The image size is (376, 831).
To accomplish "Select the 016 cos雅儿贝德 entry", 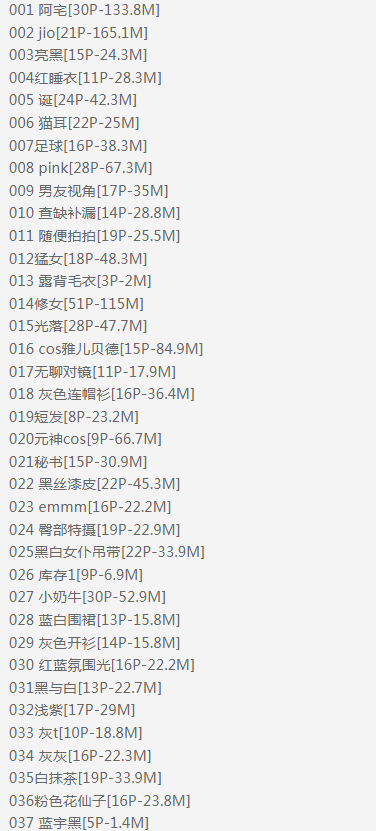I will 106,349.
